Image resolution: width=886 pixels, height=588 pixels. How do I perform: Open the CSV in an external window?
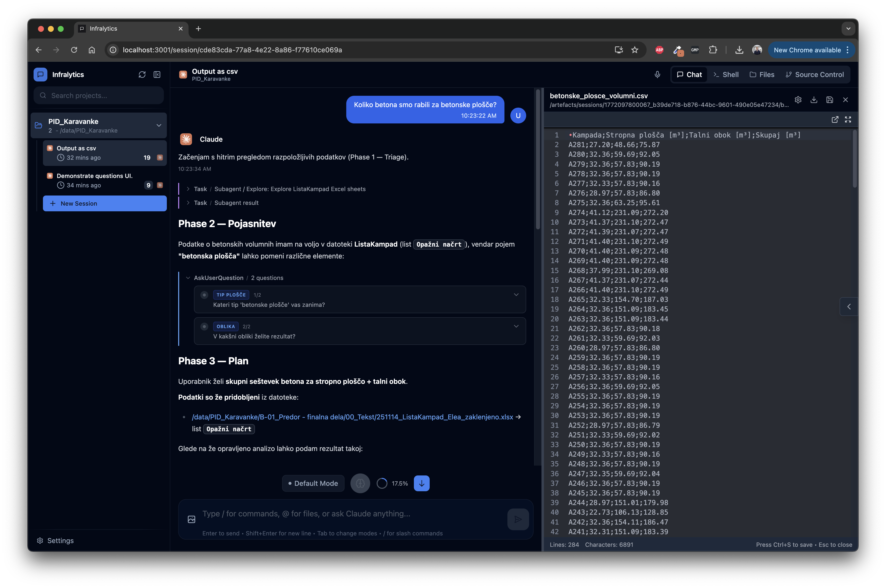click(835, 119)
